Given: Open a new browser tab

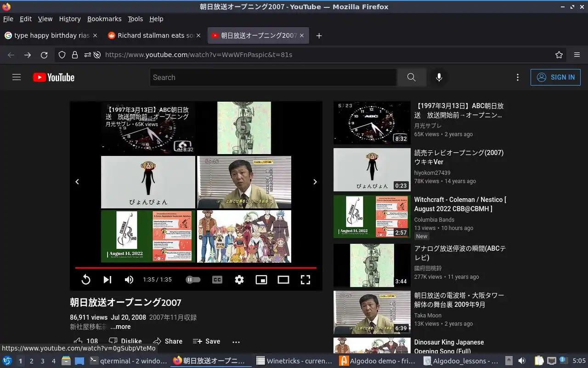Looking at the screenshot, I should coord(319,35).
